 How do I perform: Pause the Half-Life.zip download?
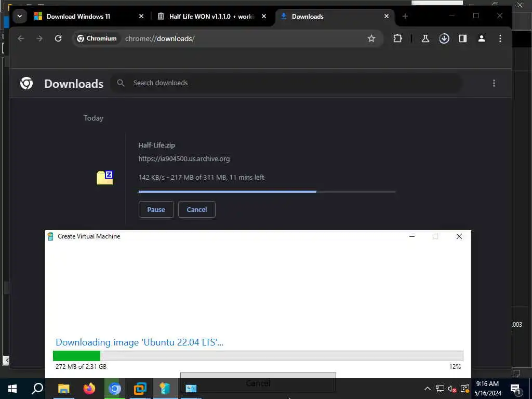pyautogui.click(x=156, y=210)
